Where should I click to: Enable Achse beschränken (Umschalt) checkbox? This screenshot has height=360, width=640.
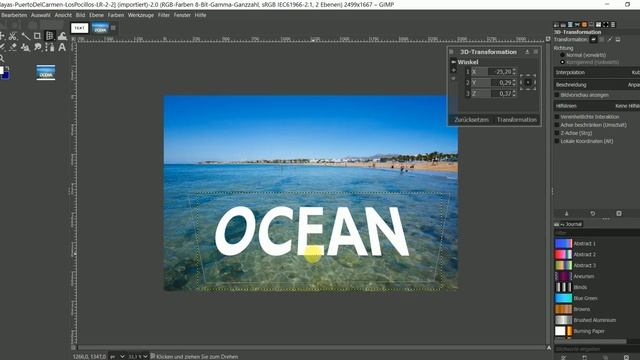557,125
